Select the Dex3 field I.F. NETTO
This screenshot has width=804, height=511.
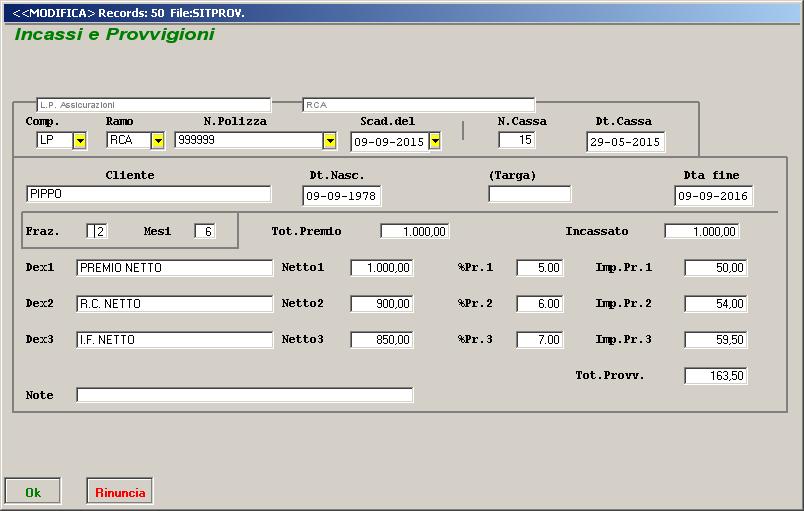click(174, 339)
